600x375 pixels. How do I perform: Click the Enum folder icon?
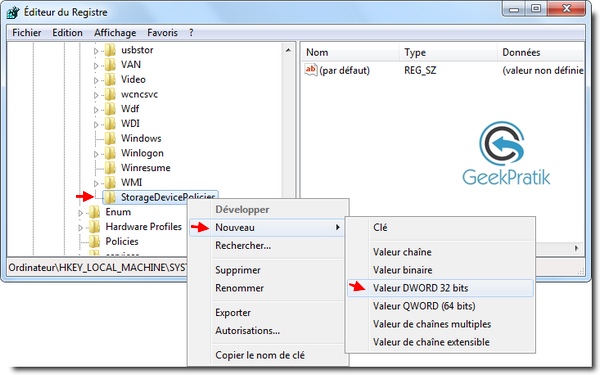95,212
